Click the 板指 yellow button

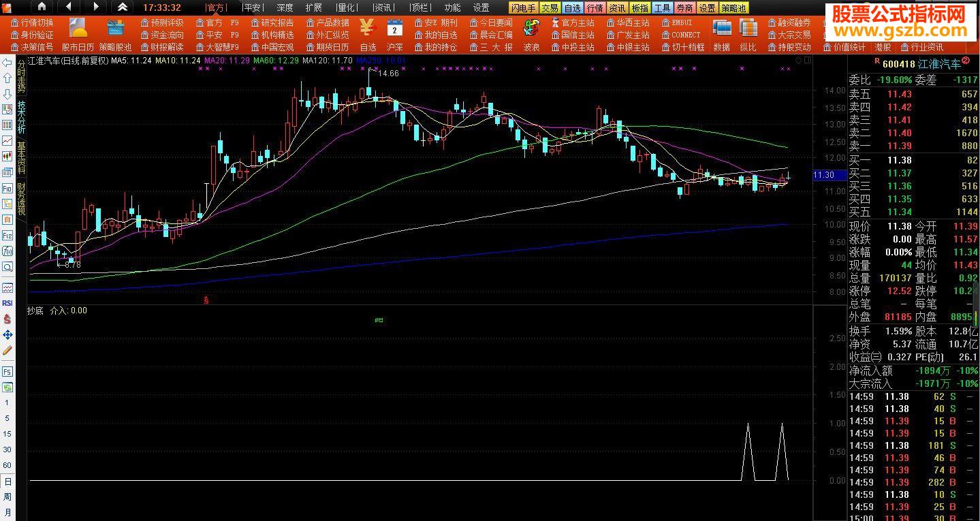point(640,7)
